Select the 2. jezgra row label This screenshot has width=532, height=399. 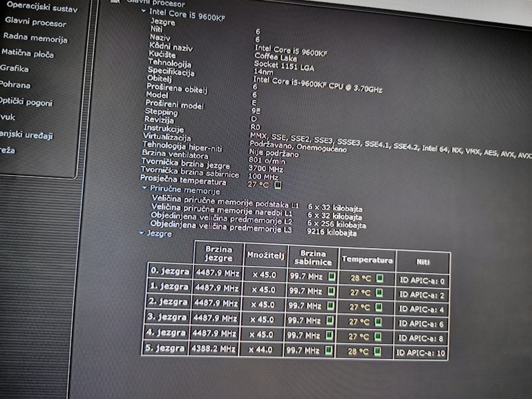pyautogui.click(x=168, y=301)
